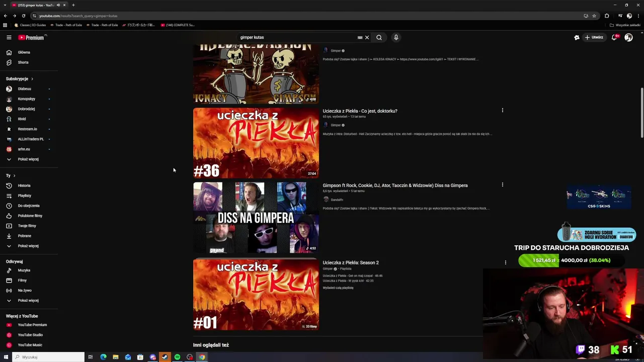Open Pobrane downloads in the sidebar
Screen dimensions: 644x362
pos(24,236)
